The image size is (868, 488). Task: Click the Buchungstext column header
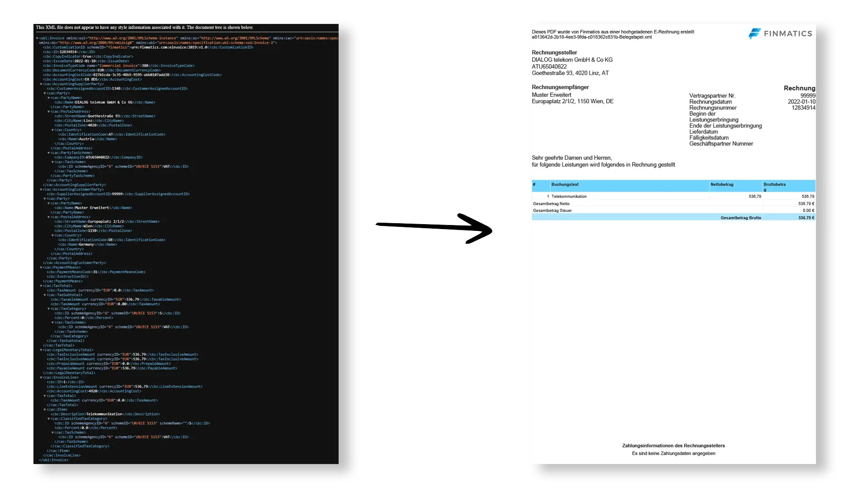pyautogui.click(x=565, y=185)
